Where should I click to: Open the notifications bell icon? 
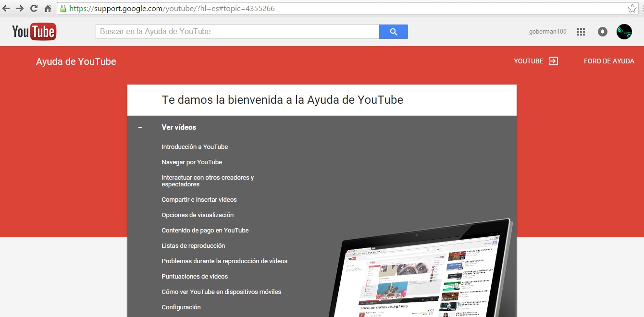(x=602, y=32)
